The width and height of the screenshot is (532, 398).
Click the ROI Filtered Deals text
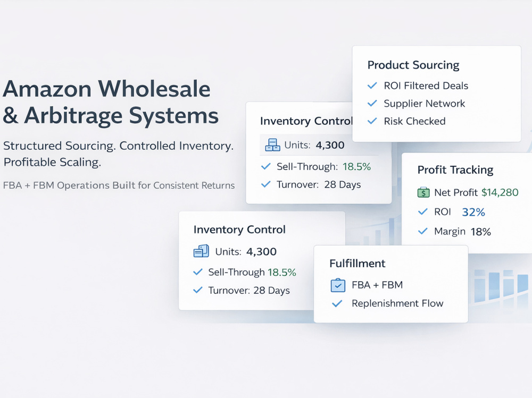pyautogui.click(x=426, y=86)
